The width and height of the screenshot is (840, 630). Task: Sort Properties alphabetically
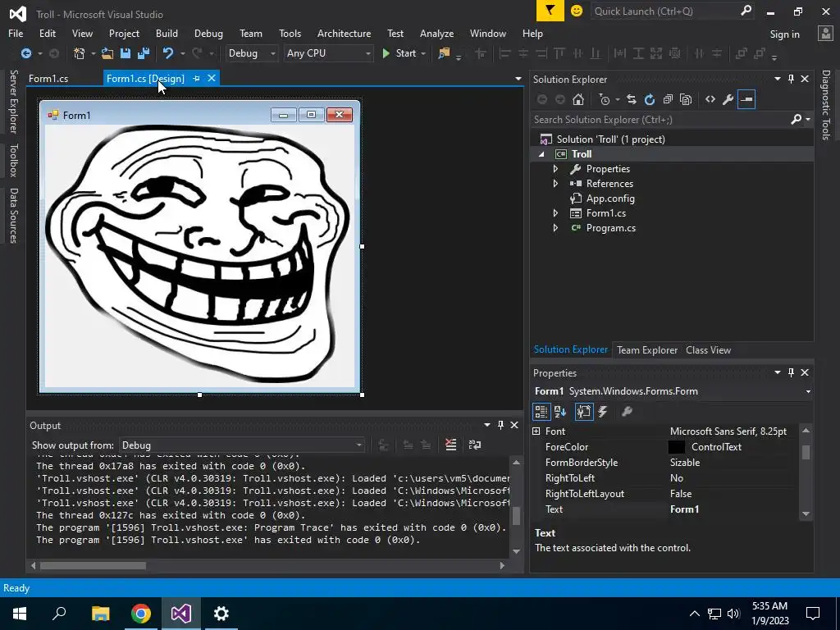[x=560, y=412]
